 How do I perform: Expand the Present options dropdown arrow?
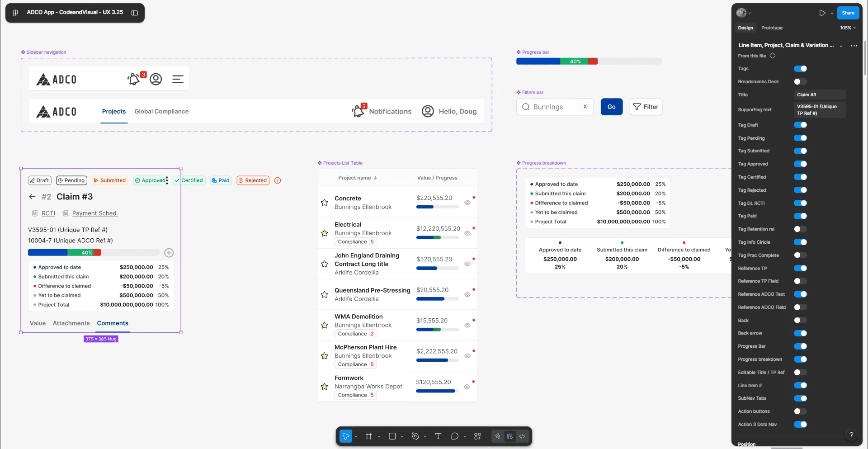832,13
